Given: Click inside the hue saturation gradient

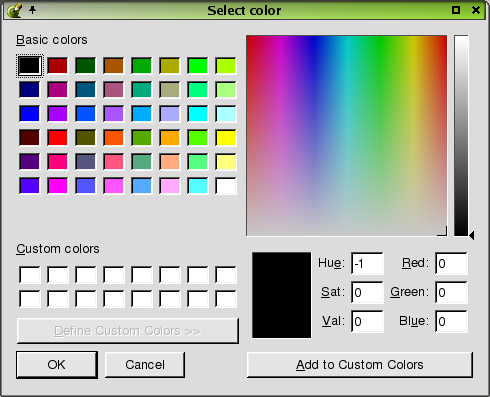Looking at the screenshot, I should pyautogui.click(x=347, y=136).
